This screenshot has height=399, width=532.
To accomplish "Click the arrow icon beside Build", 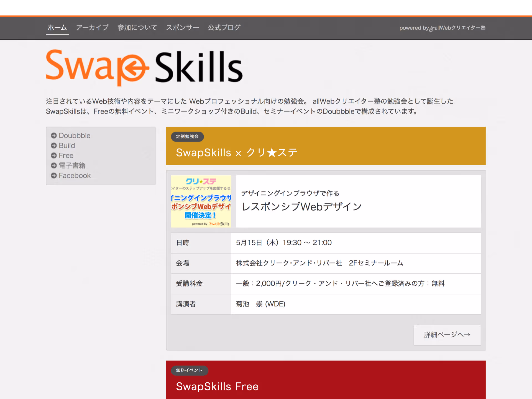I will point(54,145).
